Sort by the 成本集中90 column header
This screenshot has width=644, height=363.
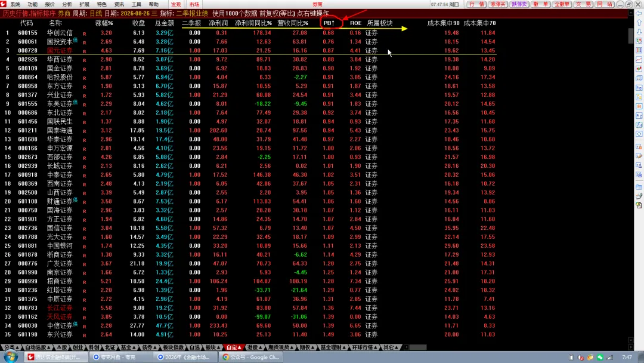tap(443, 23)
